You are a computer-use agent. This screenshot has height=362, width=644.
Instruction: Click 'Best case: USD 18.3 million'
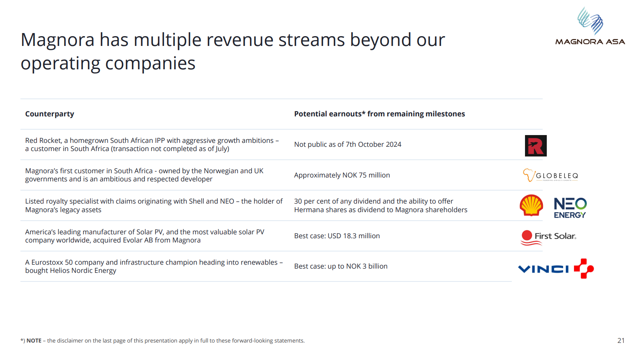[337, 236]
